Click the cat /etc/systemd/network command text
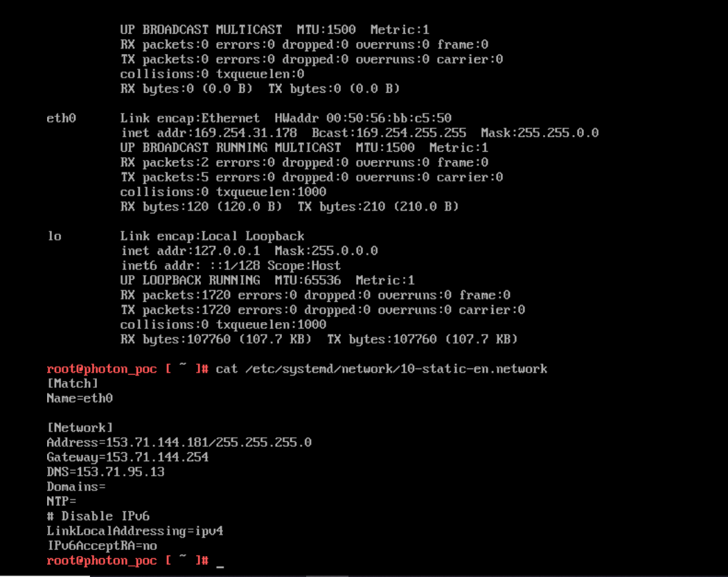The width and height of the screenshot is (728, 577). point(381,369)
